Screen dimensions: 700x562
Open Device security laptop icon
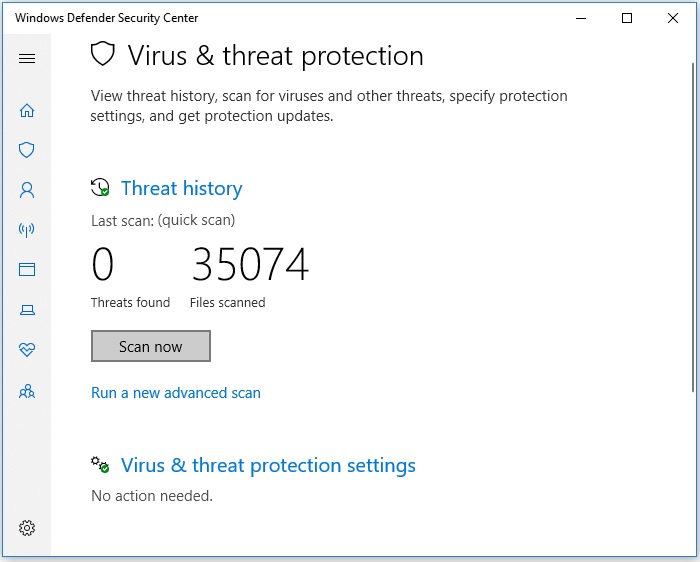27,309
